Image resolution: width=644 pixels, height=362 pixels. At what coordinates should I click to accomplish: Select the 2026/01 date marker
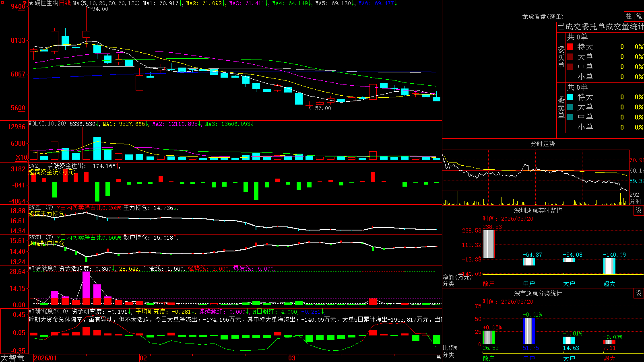tap(45, 358)
